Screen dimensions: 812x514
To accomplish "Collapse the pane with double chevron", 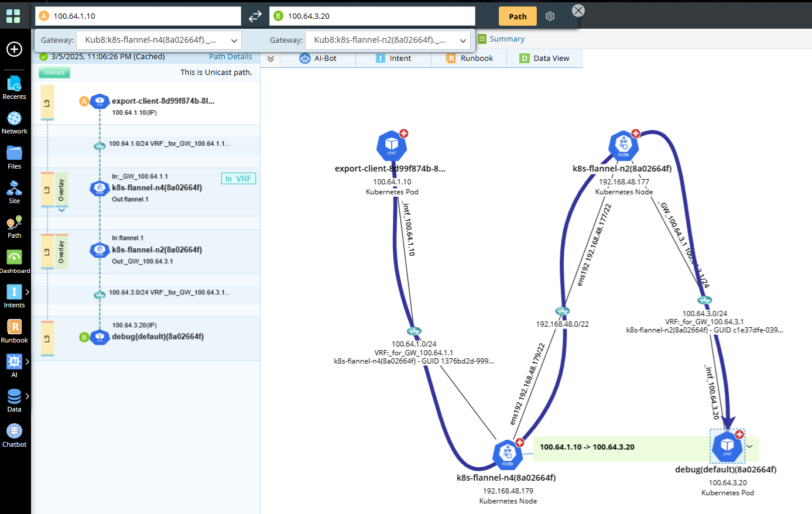I will point(270,59).
